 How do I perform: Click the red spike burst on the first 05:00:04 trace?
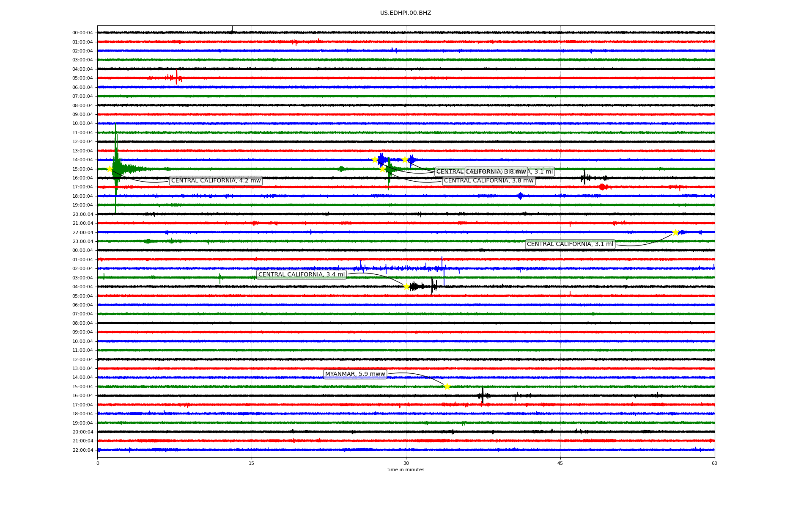[176, 77]
